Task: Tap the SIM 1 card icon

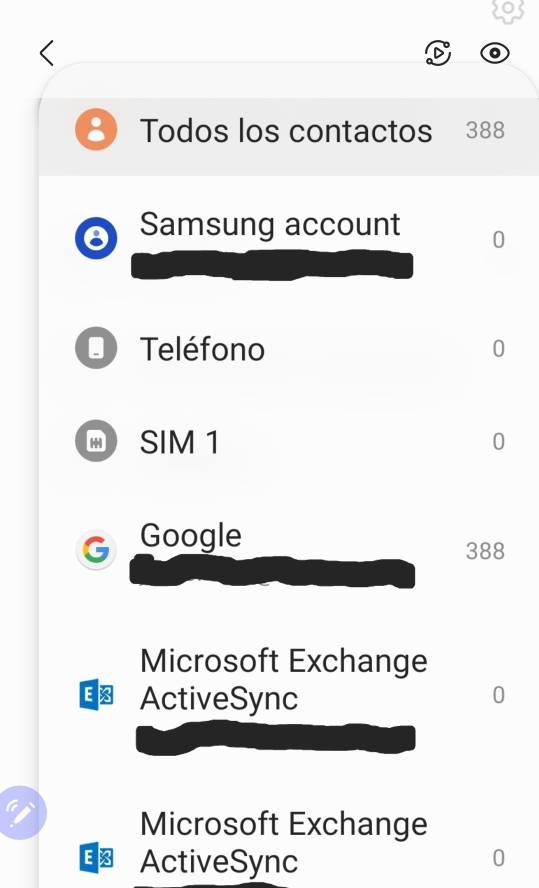Action: point(96,441)
